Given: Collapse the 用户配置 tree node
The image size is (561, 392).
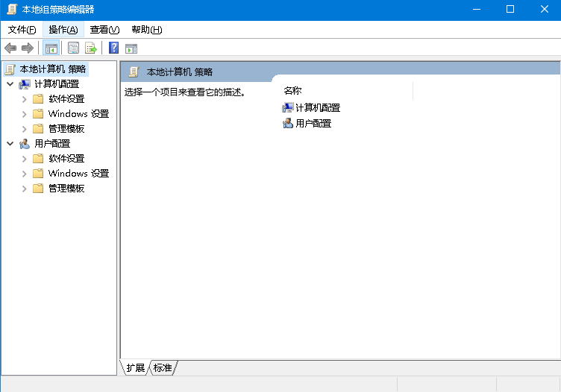Looking at the screenshot, I should pos(10,144).
